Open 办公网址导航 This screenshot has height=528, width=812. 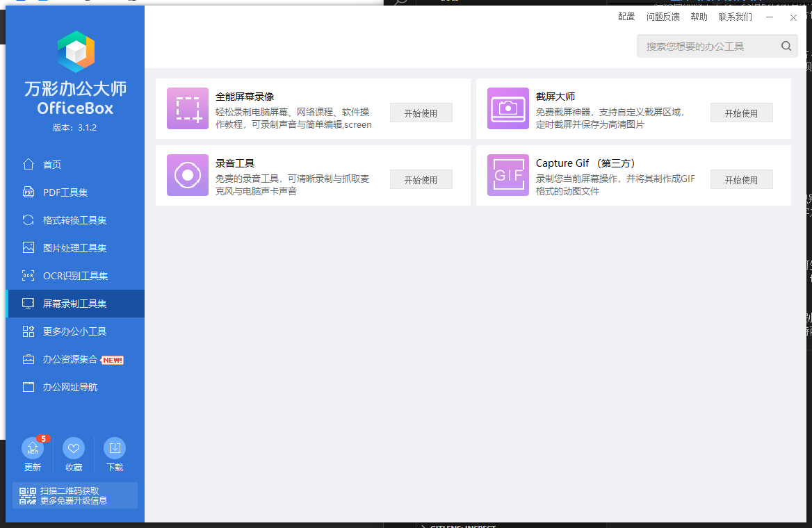(75, 387)
